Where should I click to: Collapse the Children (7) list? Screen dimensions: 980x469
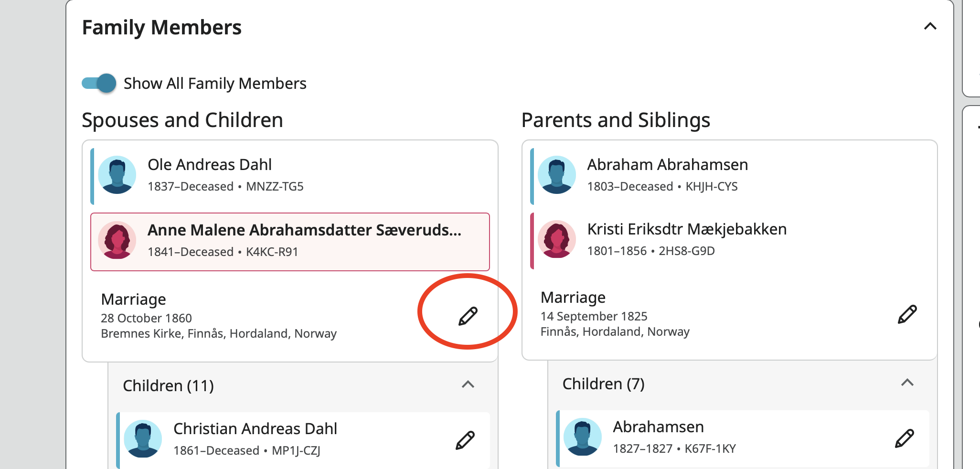(x=907, y=383)
